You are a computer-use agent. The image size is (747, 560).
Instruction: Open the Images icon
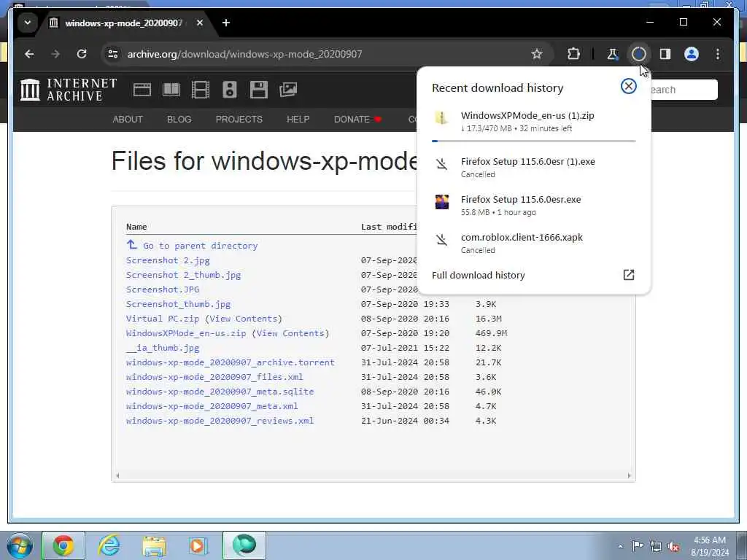point(288,90)
